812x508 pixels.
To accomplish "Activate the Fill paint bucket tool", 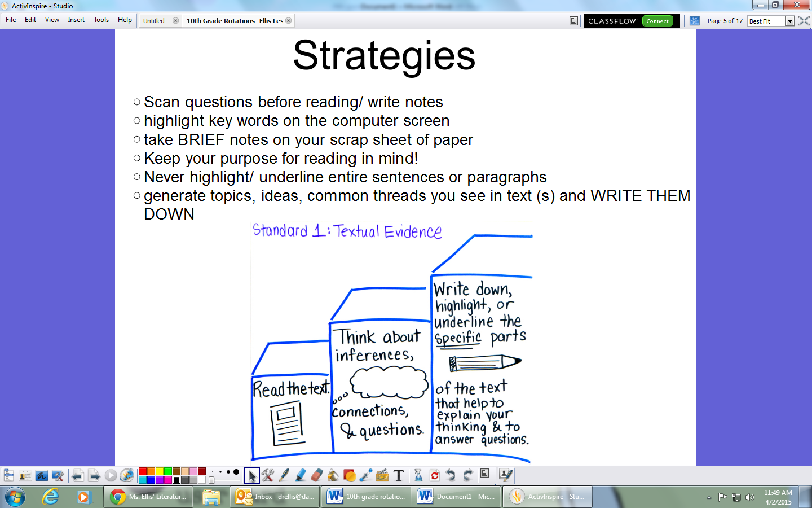I will pyautogui.click(x=333, y=475).
